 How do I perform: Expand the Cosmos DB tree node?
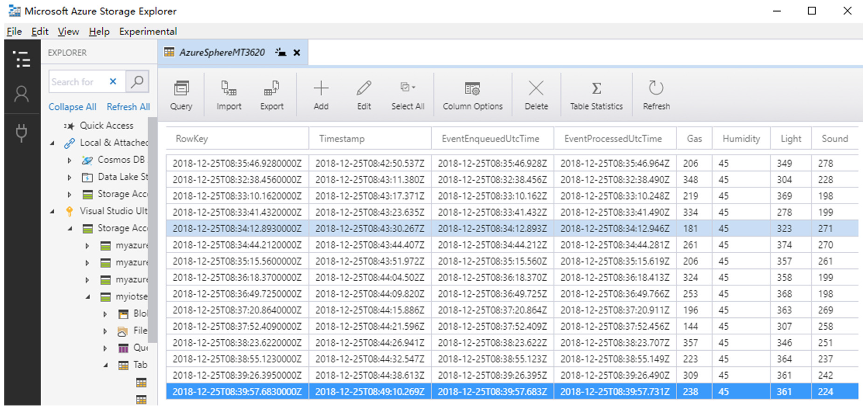pos(69,160)
